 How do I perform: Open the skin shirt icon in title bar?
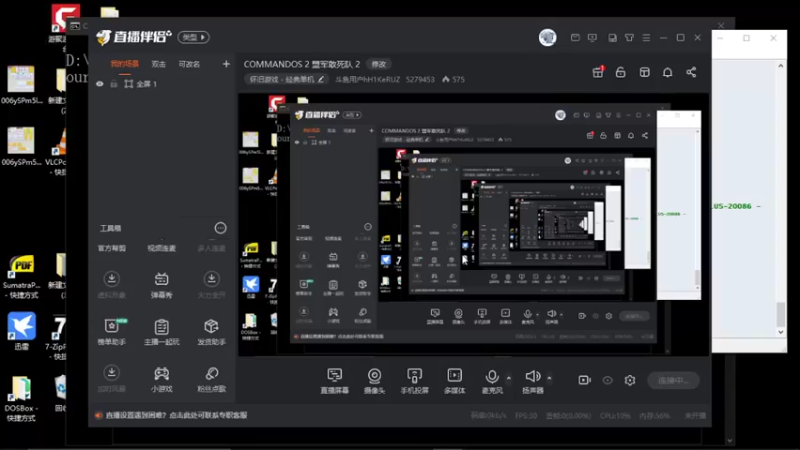tap(630, 38)
